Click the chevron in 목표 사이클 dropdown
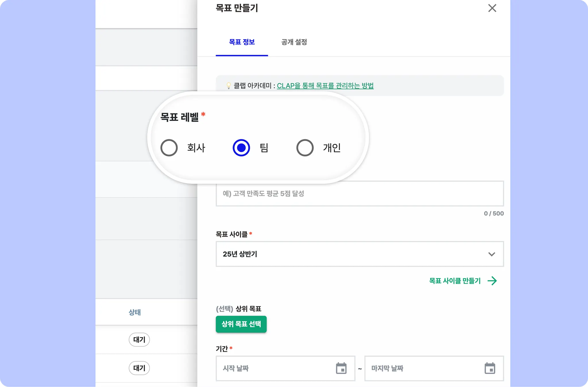 [492, 254]
